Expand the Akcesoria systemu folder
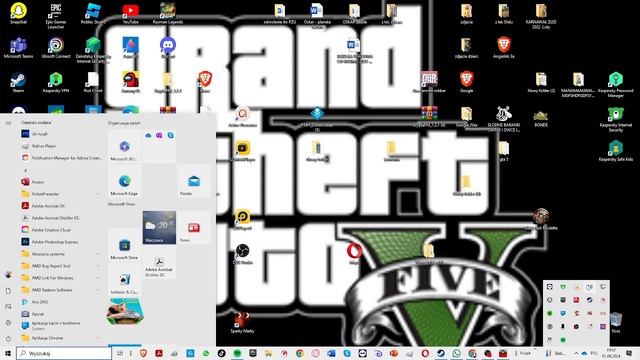This screenshot has height=360, width=640. click(60, 254)
